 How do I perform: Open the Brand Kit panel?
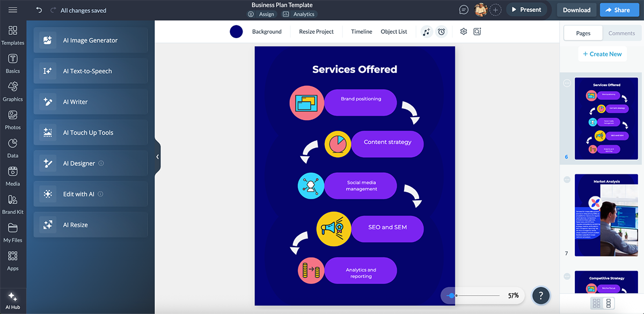coord(13,203)
